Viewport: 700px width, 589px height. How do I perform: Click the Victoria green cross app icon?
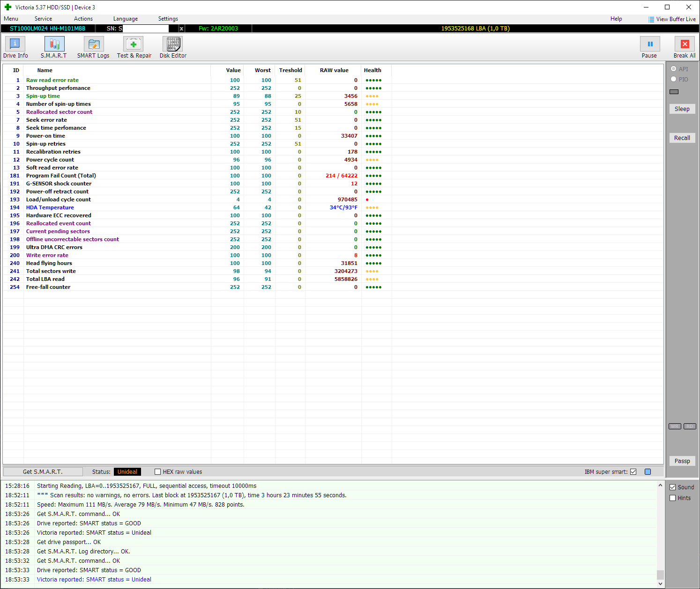7,7
